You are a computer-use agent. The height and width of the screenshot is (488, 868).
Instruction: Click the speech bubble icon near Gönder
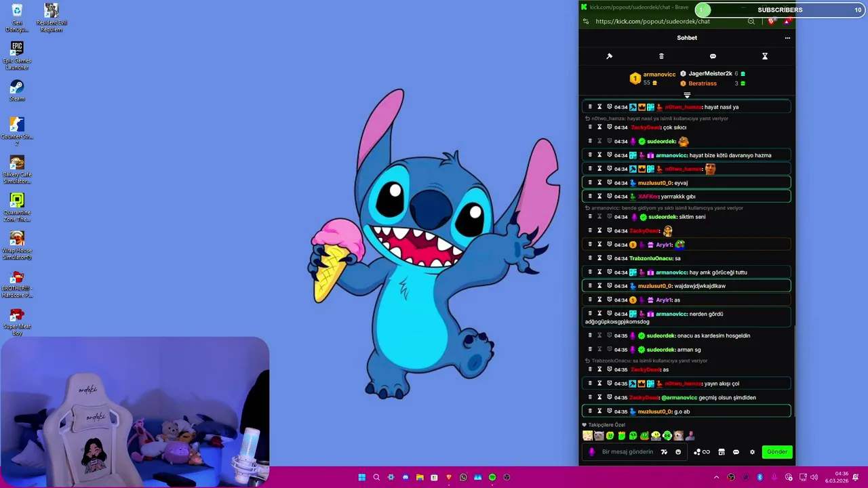tap(736, 452)
